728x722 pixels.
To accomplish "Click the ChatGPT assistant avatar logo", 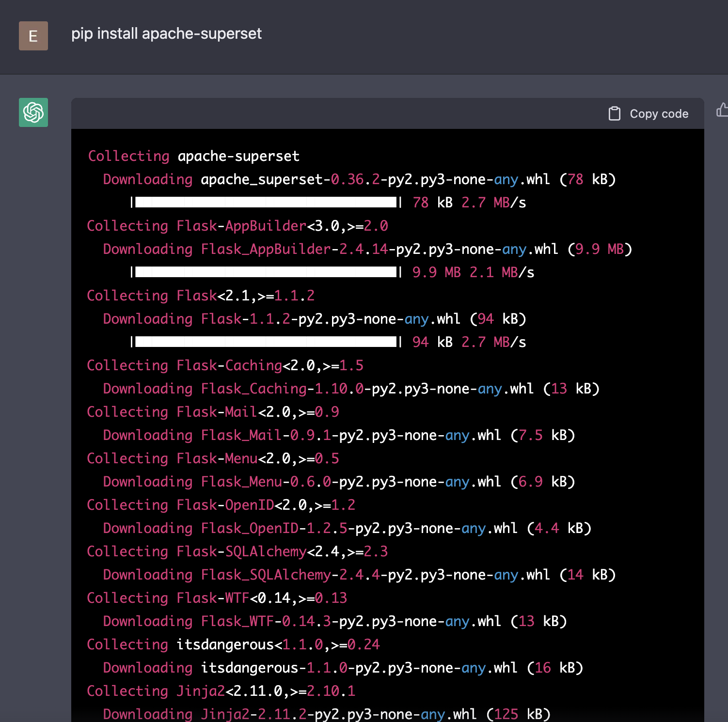I will (33, 112).
